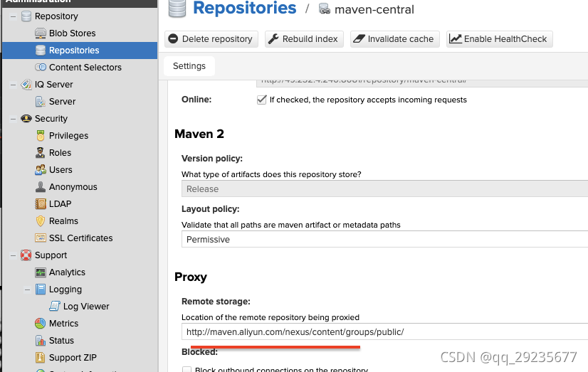Click the SSL Certificates icon

(41, 238)
